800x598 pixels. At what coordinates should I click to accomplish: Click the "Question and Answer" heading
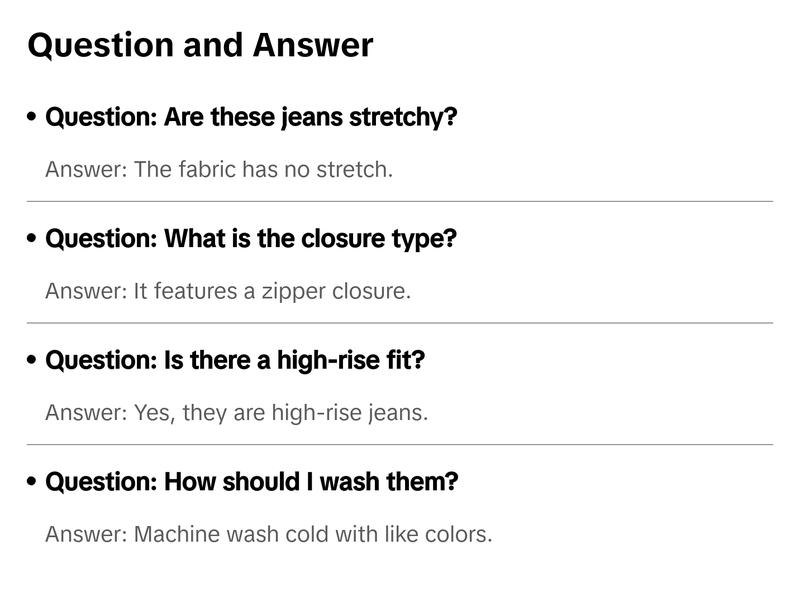(200, 45)
